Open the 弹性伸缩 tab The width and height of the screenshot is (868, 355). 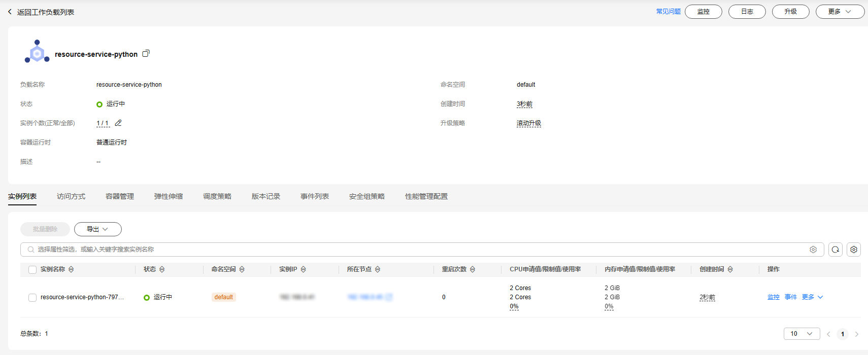(x=169, y=196)
